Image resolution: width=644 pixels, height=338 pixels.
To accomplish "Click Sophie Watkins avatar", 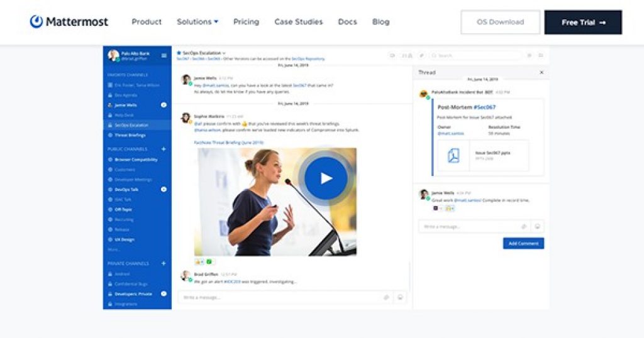I will click(186, 117).
